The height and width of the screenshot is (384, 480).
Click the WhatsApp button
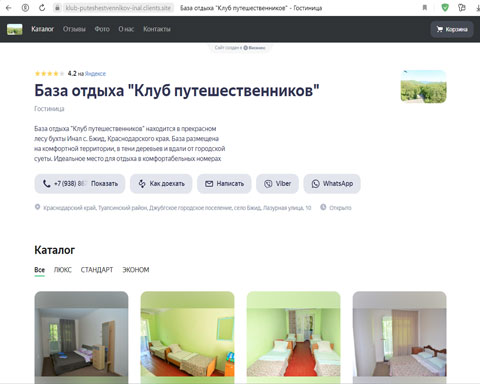(x=332, y=184)
